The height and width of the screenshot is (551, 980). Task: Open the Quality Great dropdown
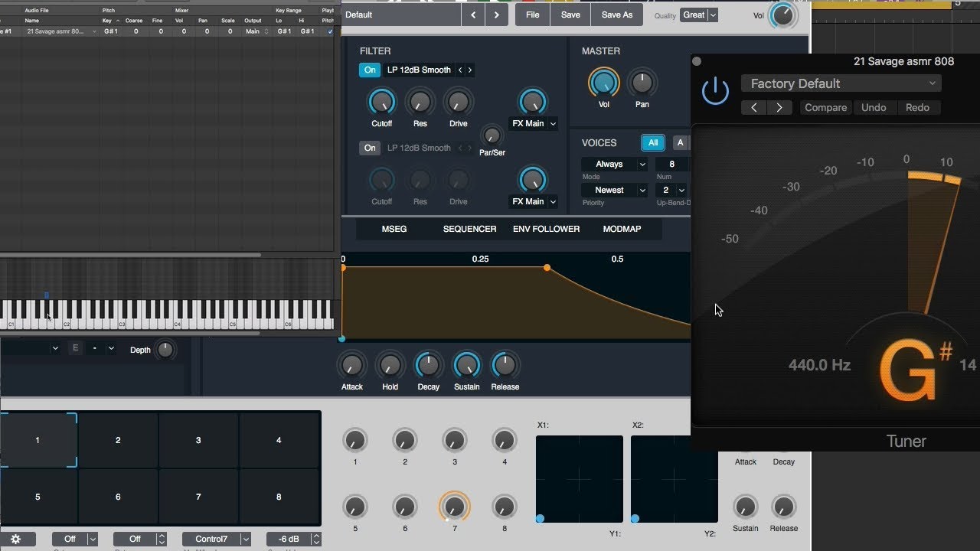699,15
